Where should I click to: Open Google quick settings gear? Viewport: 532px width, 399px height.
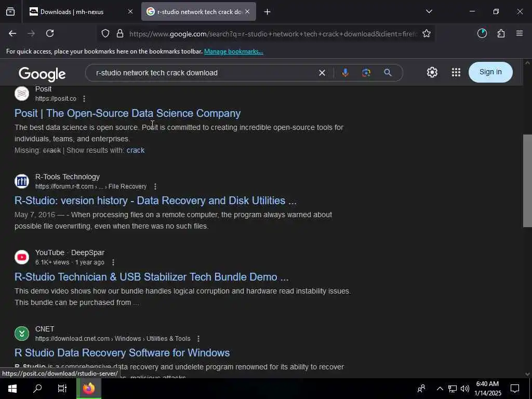[x=432, y=72]
